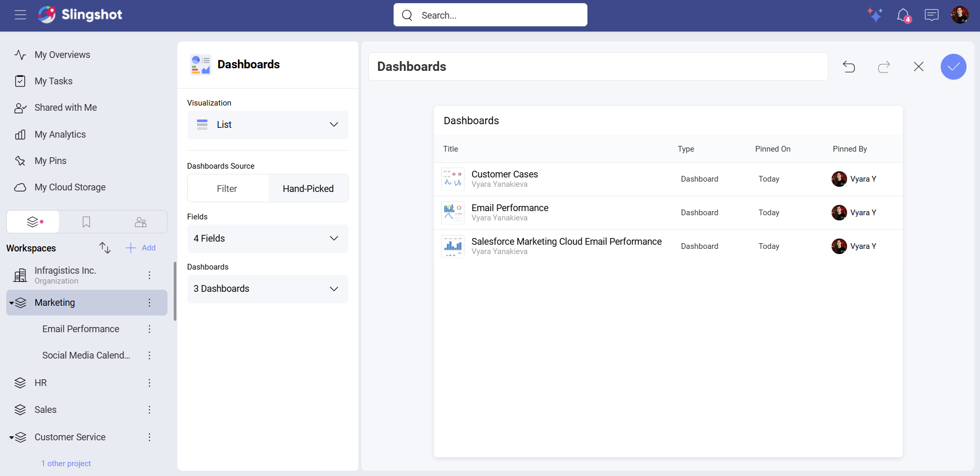Screen dimensions: 980x476
Task: Click the Add button next to Workspaces
Action: 140,248
